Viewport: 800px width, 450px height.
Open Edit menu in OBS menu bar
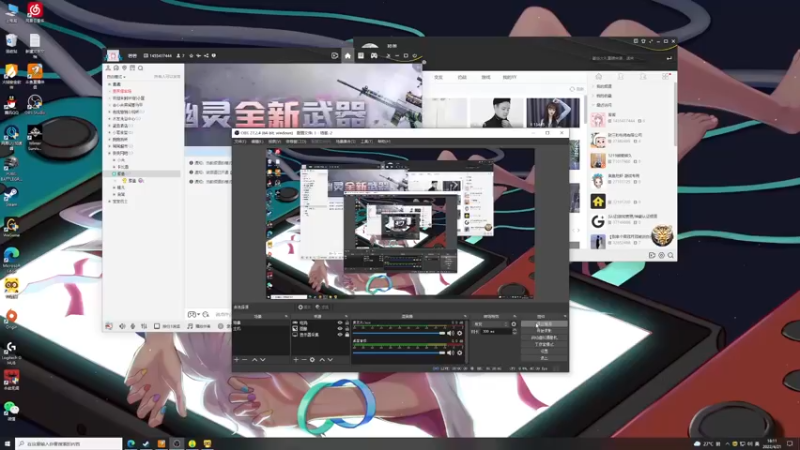point(257,141)
